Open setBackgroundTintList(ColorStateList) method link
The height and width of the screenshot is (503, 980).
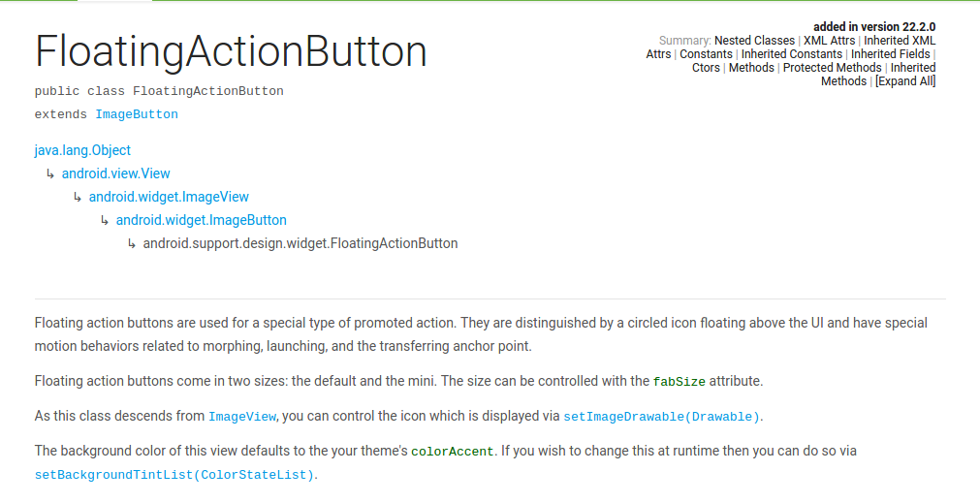tap(174, 475)
